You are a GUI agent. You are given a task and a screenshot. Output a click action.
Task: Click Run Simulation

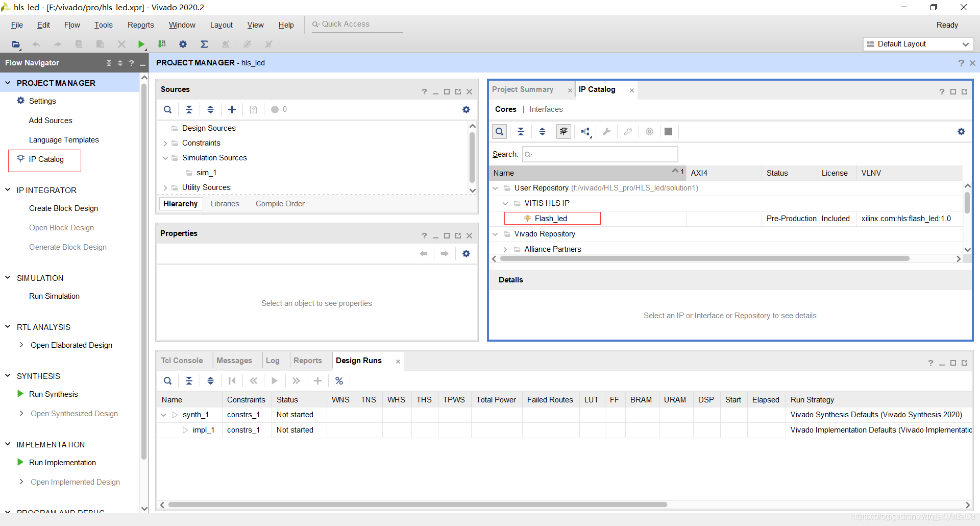[54, 296]
